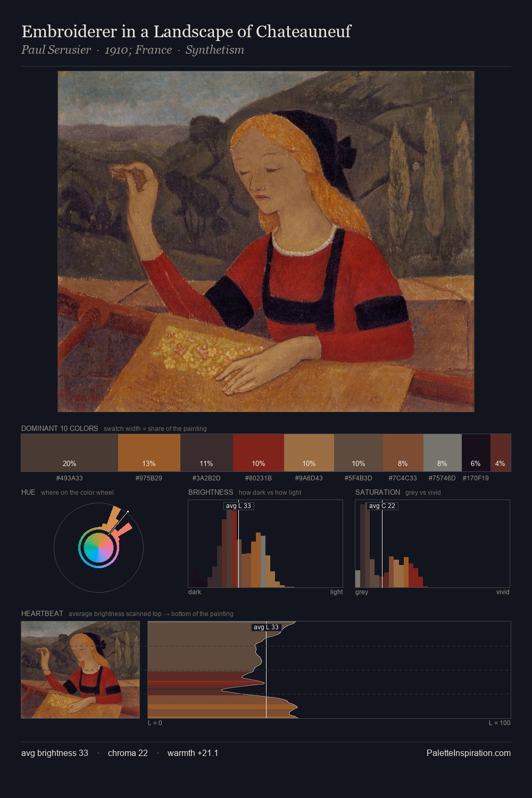This screenshot has width=532, height=798.
Task: Click the #9A6D43 hex code label
Action: [309, 478]
